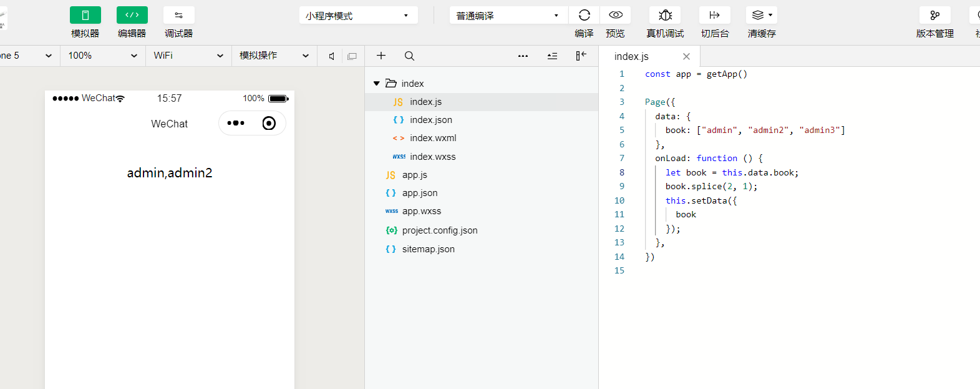The width and height of the screenshot is (980, 389).
Task: Click add new file plus icon
Action: [381, 56]
